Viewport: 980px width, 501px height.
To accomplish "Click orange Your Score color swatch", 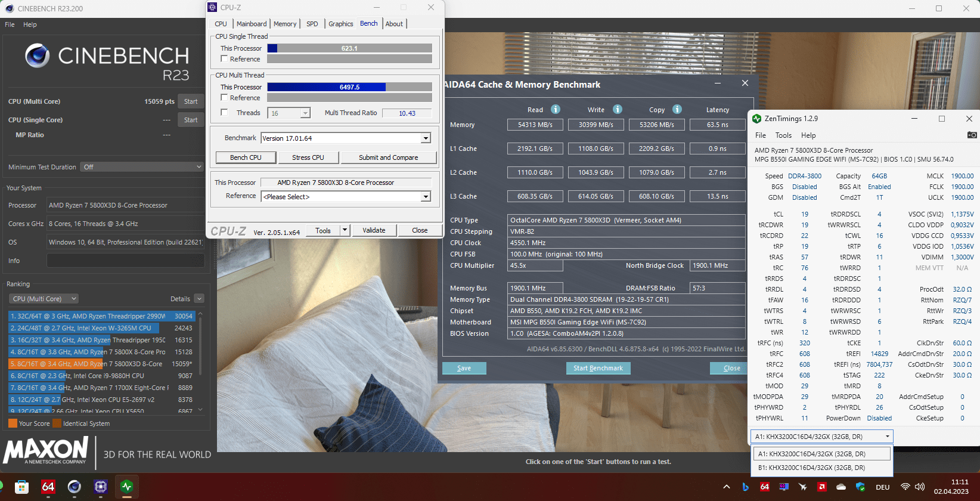I will 13,423.
